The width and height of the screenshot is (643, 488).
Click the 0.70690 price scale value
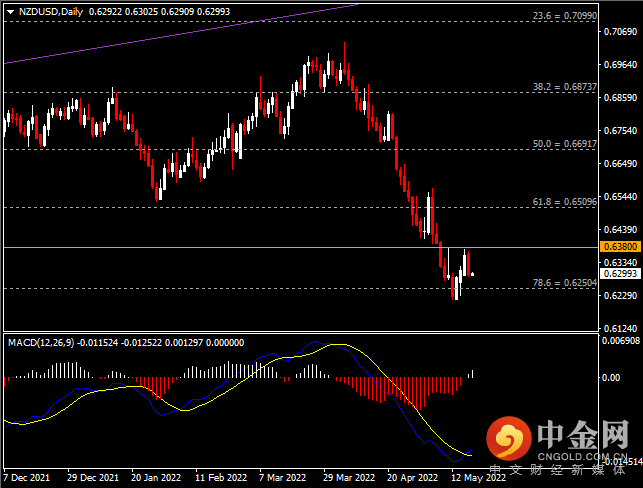[x=620, y=33]
